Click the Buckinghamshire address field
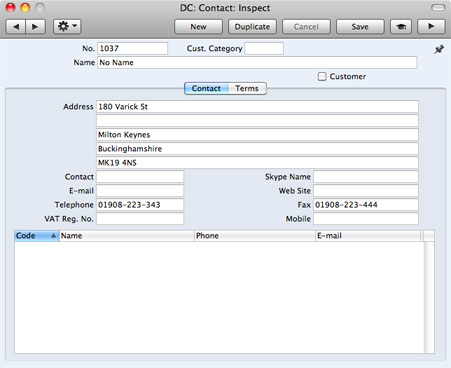 (257, 149)
